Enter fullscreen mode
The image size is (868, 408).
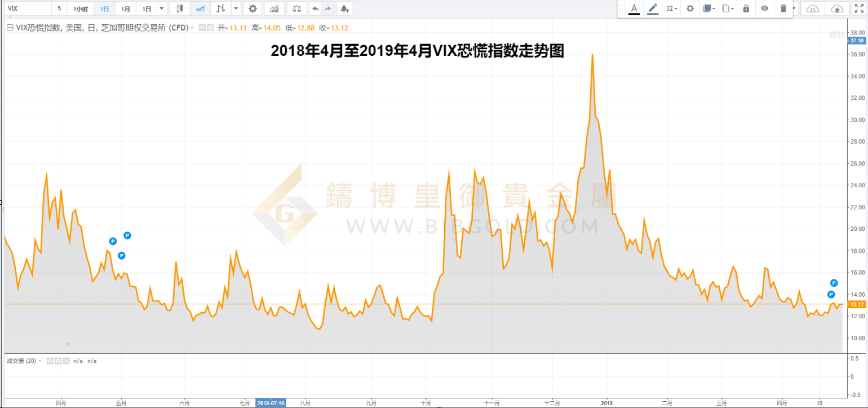859,8
